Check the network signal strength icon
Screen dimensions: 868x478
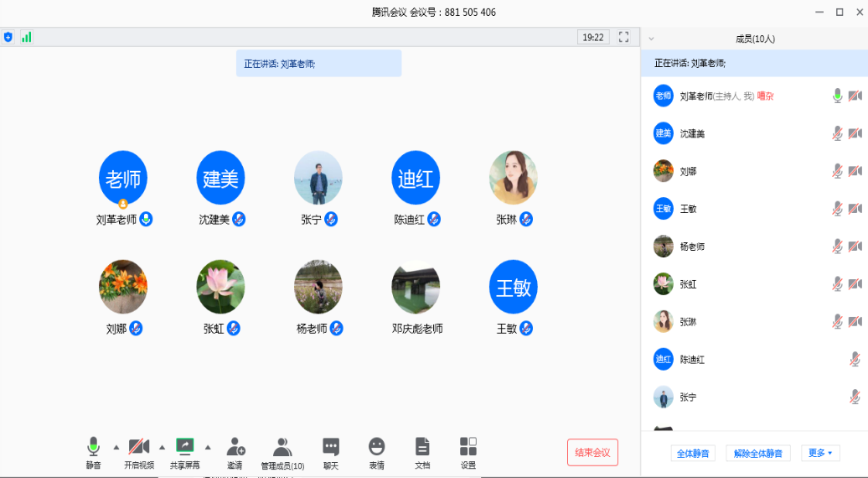[x=26, y=37]
